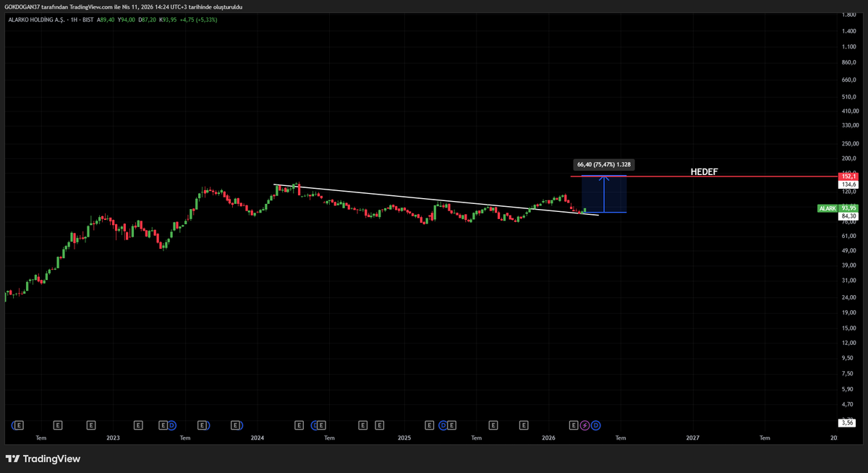This screenshot has height=473, width=868.
Task: Click the 410,00 price axis label
Action: [x=849, y=111]
